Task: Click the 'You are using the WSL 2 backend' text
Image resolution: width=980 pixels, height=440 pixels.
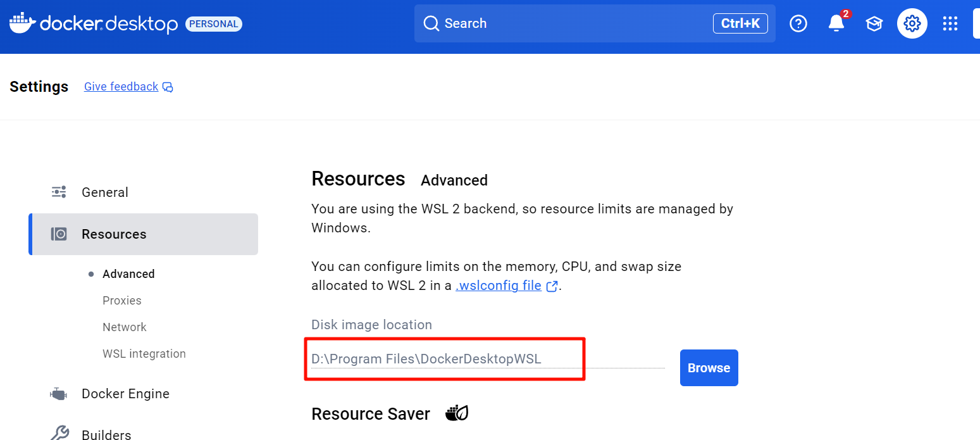Action: 522,218
